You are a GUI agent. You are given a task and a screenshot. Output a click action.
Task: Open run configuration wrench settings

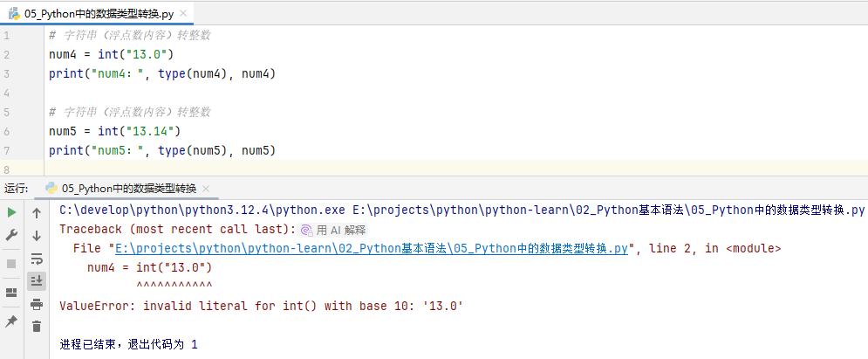[x=11, y=235]
